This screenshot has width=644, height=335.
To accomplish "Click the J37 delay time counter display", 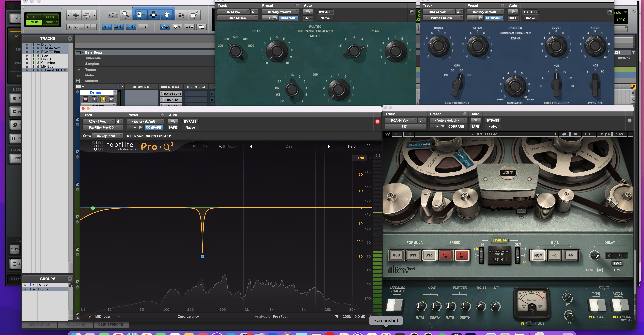I will 616,255.
